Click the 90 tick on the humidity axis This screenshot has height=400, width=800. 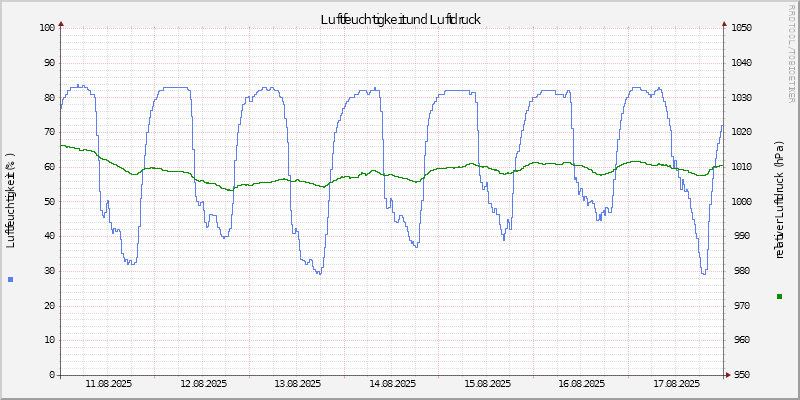point(46,63)
